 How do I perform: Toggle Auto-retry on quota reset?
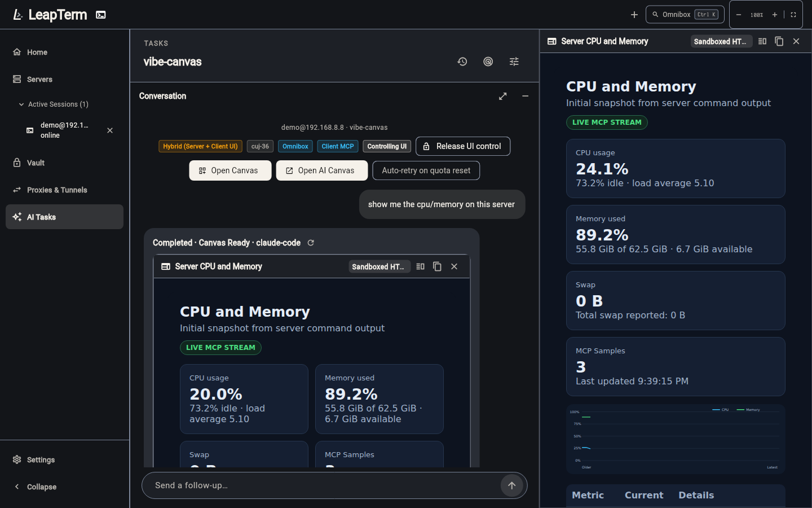426,170
